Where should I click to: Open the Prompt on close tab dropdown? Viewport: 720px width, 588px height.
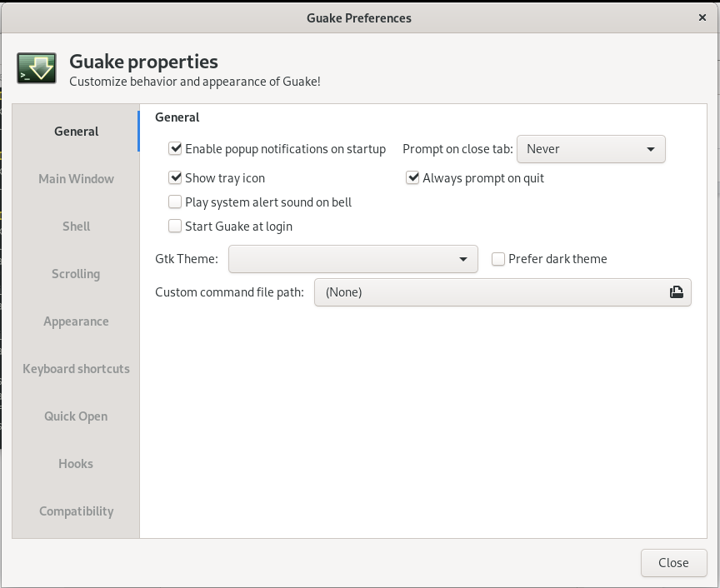click(x=591, y=149)
